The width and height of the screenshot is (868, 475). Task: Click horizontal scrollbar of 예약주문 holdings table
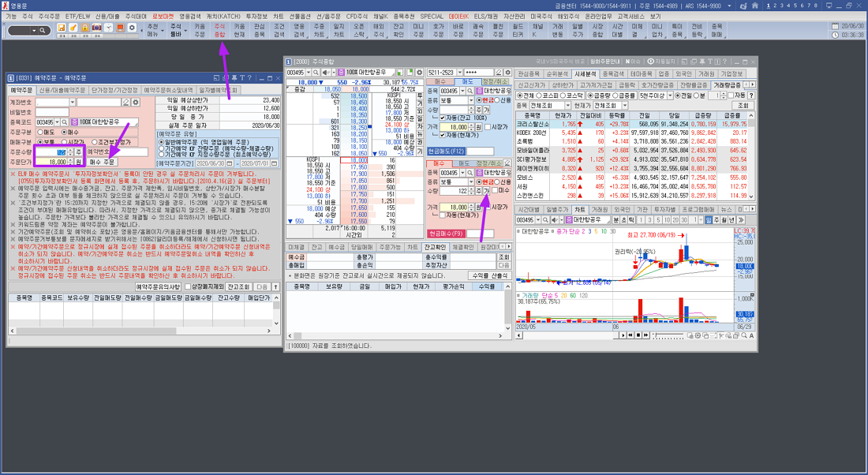(140, 331)
